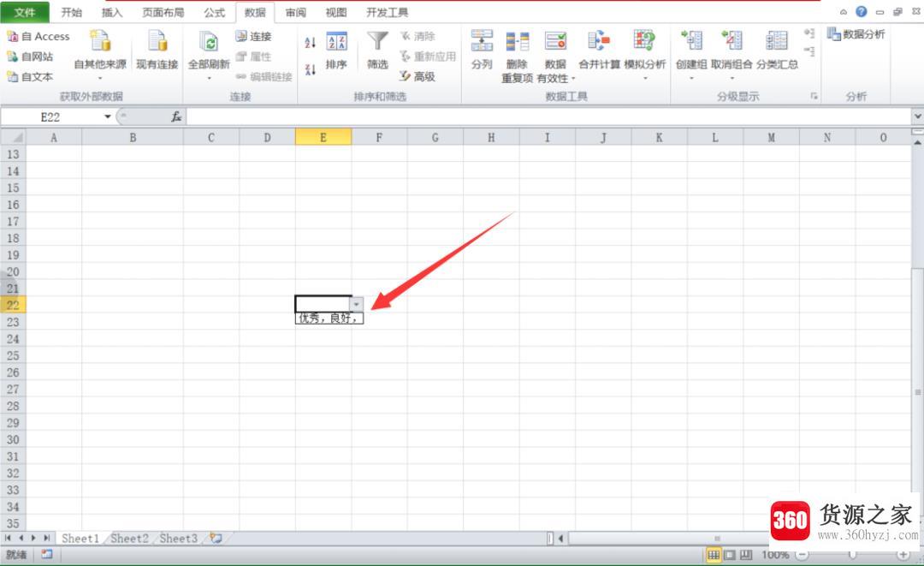Click Hide Detail icon in outline group
The height and width of the screenshot is (566, 924).
[x=809, y=52]
